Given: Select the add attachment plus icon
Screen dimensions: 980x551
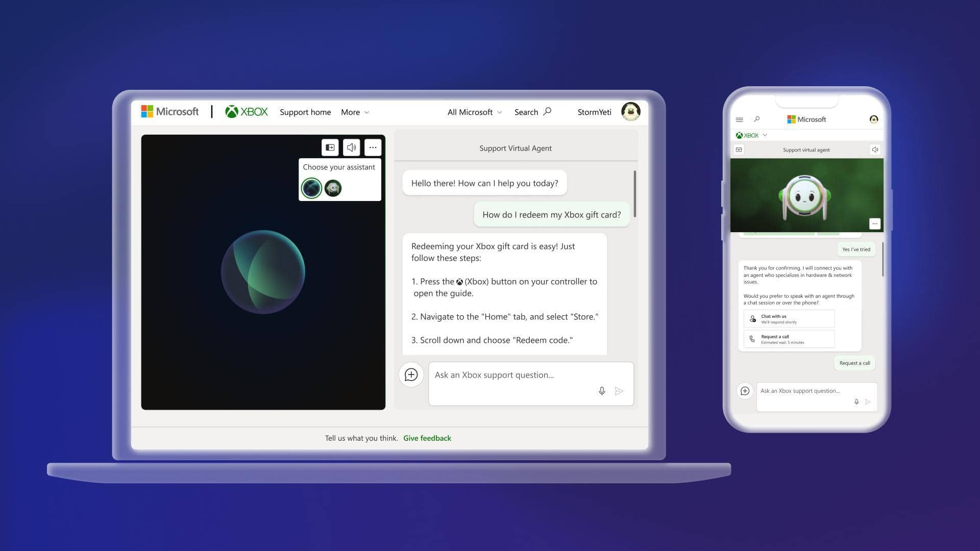Looking at the screenshot, I should tap(411, 375).
